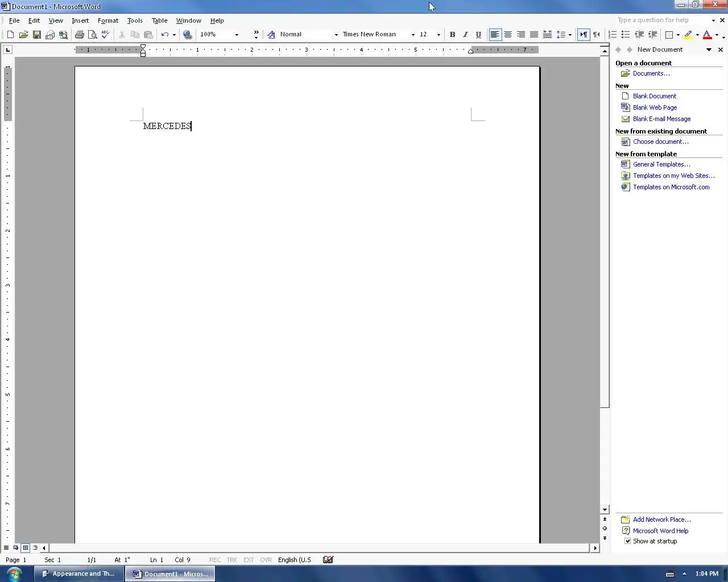Open Styles and Formatting icon
This screenshot has width=728, height=582.
point(271,35)
